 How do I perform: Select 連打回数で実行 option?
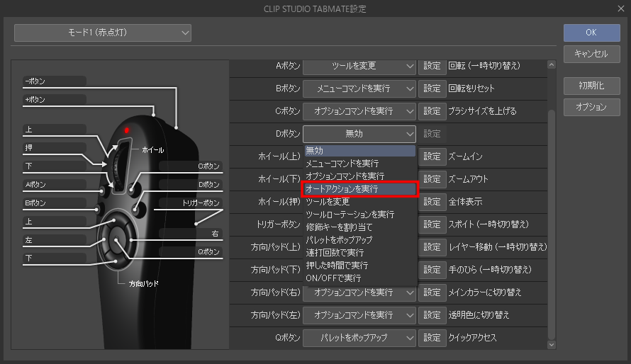click(x=360, y=253)
